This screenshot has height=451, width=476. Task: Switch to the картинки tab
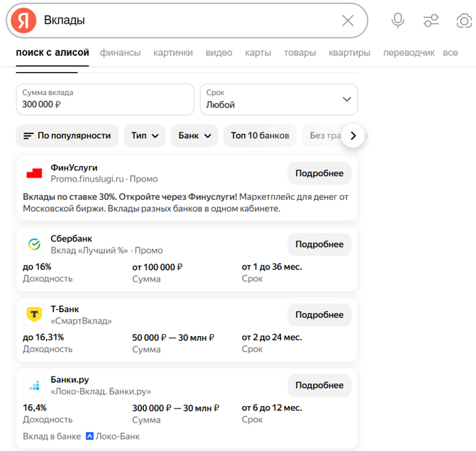(173, 52)
